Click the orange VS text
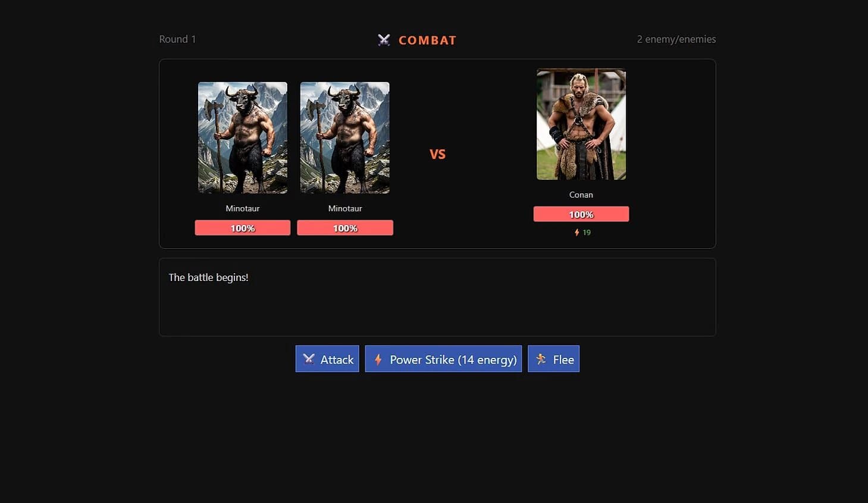Image resolution: width=868 pixels, height=503 pixels. pos(437,154)
